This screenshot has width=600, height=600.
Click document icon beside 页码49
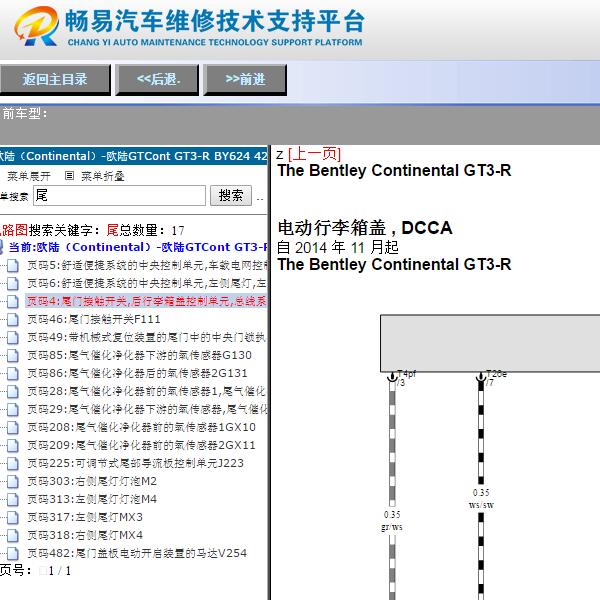click(x=13, y=338)
